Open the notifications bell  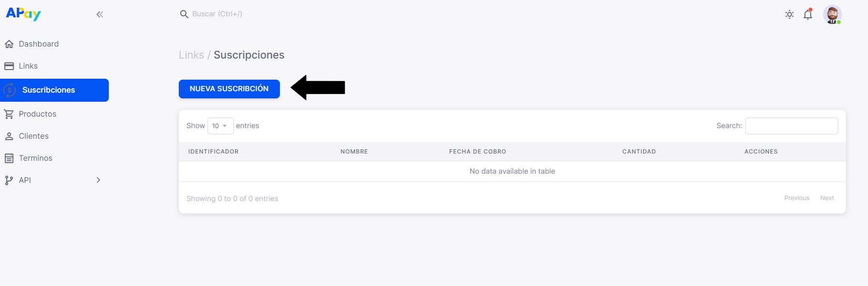[808, 14]
